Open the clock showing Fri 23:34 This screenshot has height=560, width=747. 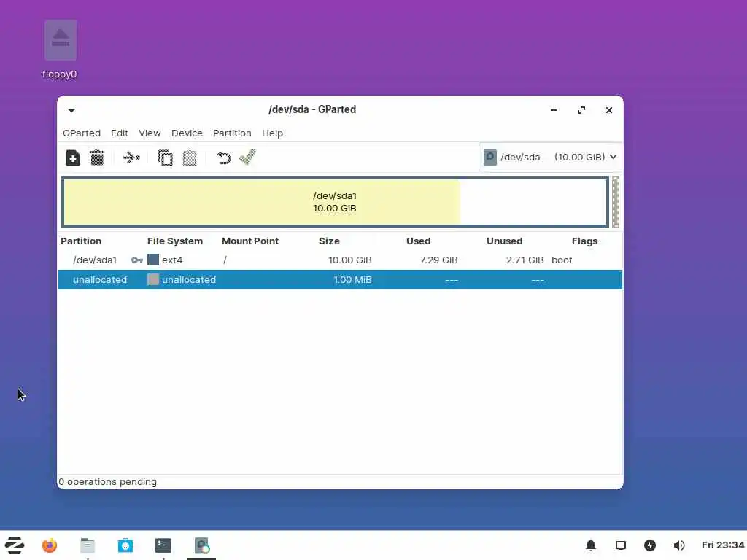click(722, 545)
